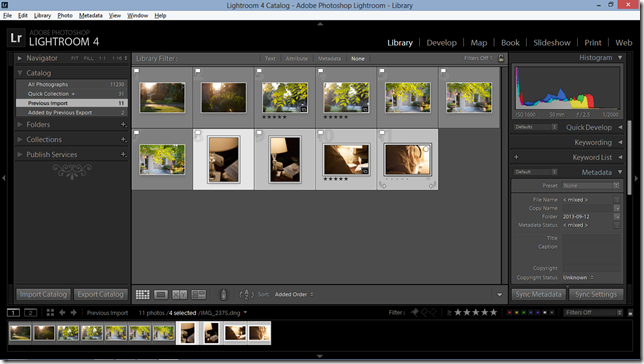Rotate last selected photo counterclockwise
Screen dimensions: 644x364
(383, 185)
